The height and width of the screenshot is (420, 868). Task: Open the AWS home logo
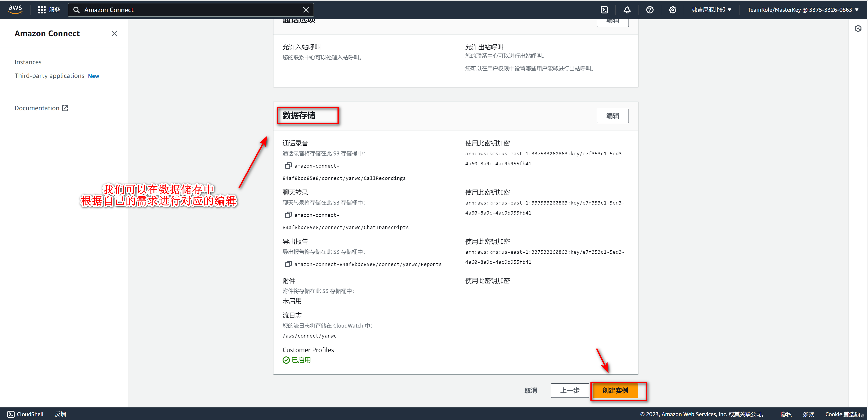[x=15, y=9]
